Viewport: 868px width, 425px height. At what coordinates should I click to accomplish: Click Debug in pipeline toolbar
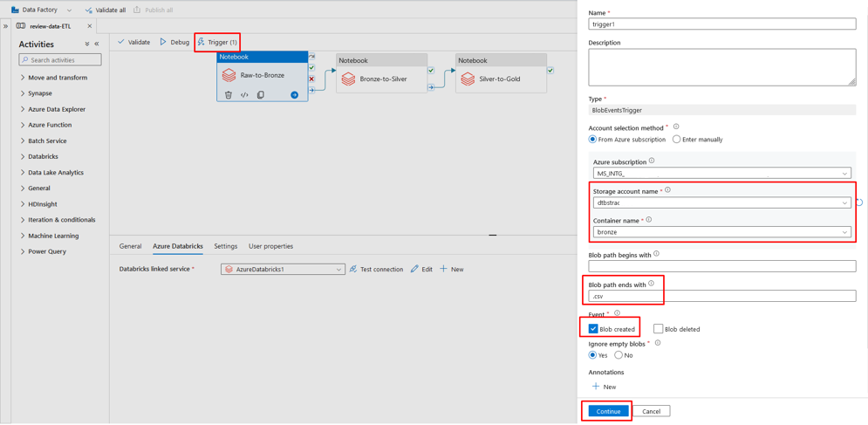click(x=174, y=42)
